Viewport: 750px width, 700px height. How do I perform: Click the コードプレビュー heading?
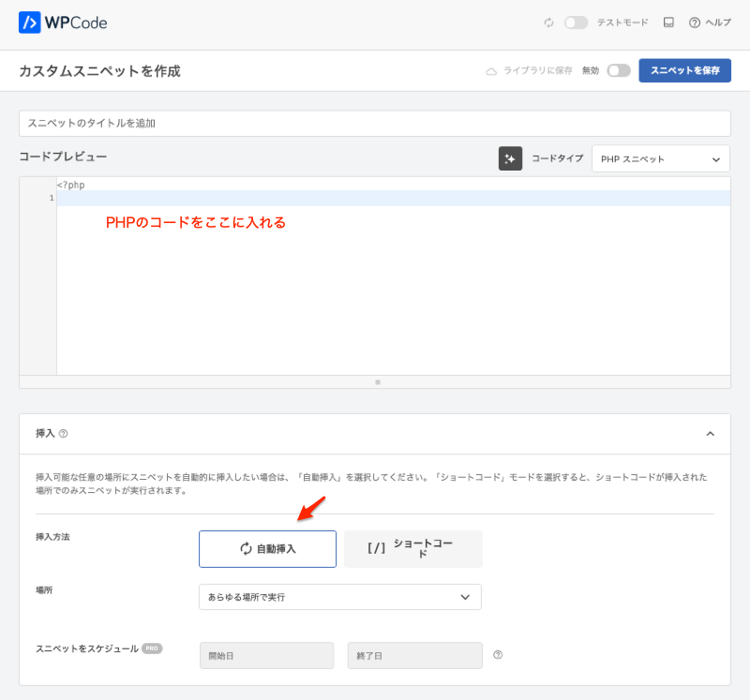point(63,156)
